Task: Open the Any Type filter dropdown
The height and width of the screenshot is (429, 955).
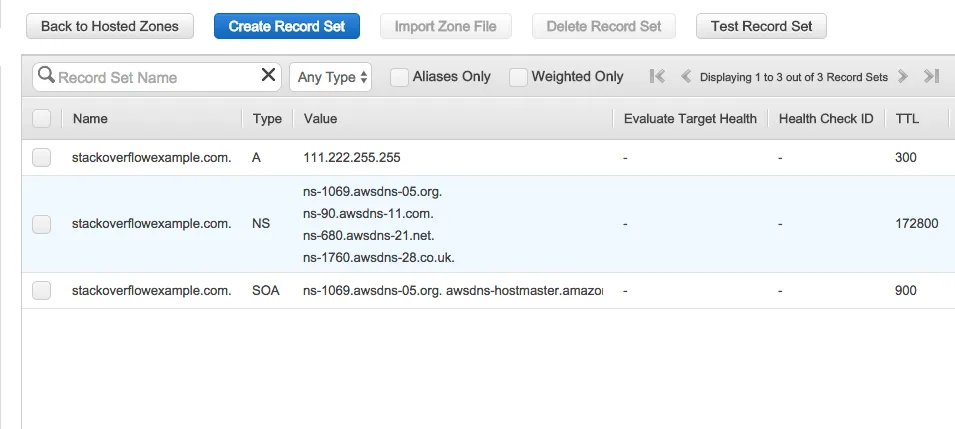Action: point(331,77)
